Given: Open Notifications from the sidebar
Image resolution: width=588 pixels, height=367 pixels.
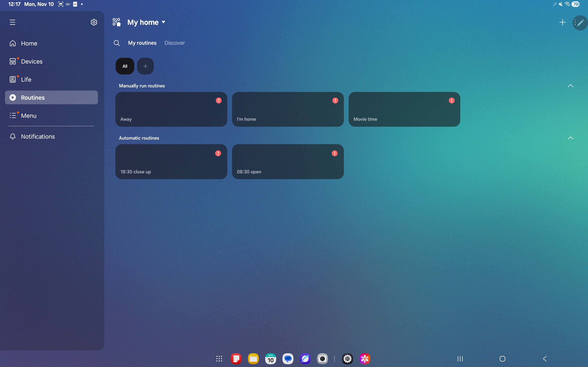Looking at the screenshot, I should tap(38, 136).
